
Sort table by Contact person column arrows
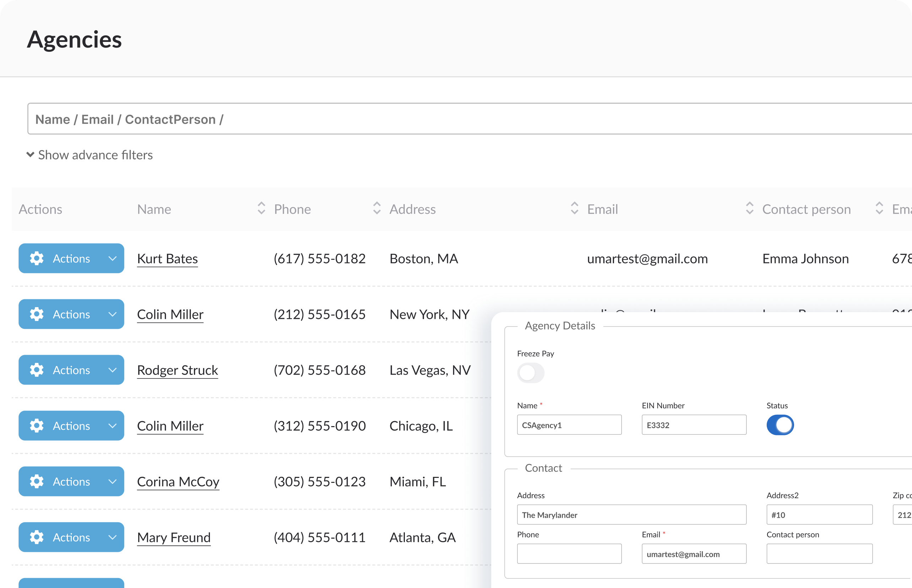(879, 208)
